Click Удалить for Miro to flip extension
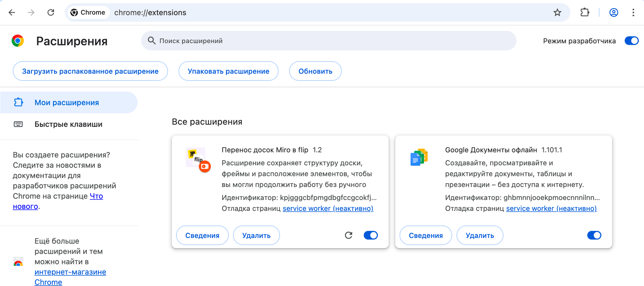Image resolution: width=644 pixels, height=286 pixels. (x=256, y=235)
